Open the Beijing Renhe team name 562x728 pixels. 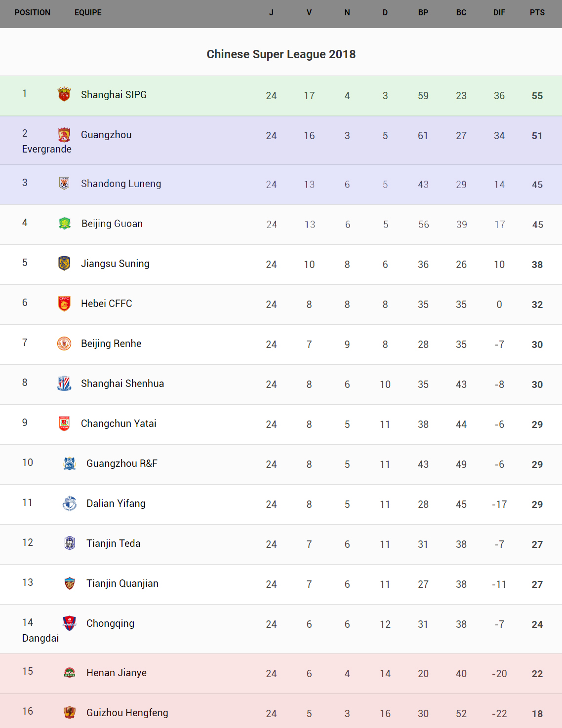111,344
